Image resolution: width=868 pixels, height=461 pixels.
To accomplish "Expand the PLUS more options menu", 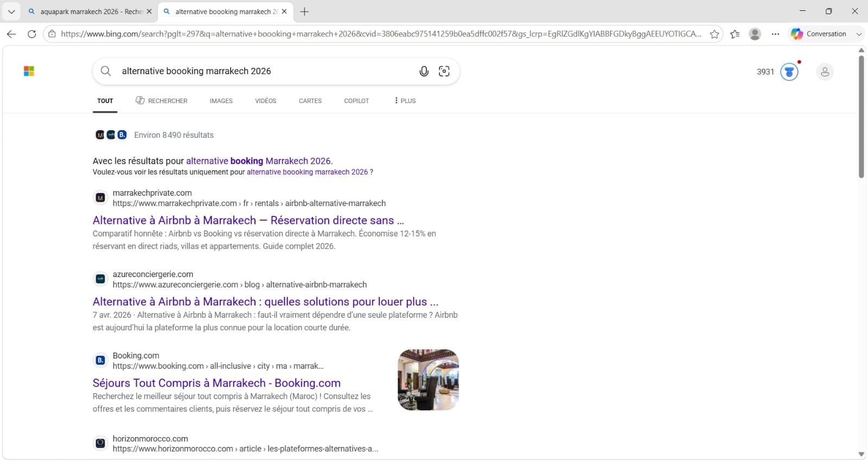I will (x=405, y=101).
